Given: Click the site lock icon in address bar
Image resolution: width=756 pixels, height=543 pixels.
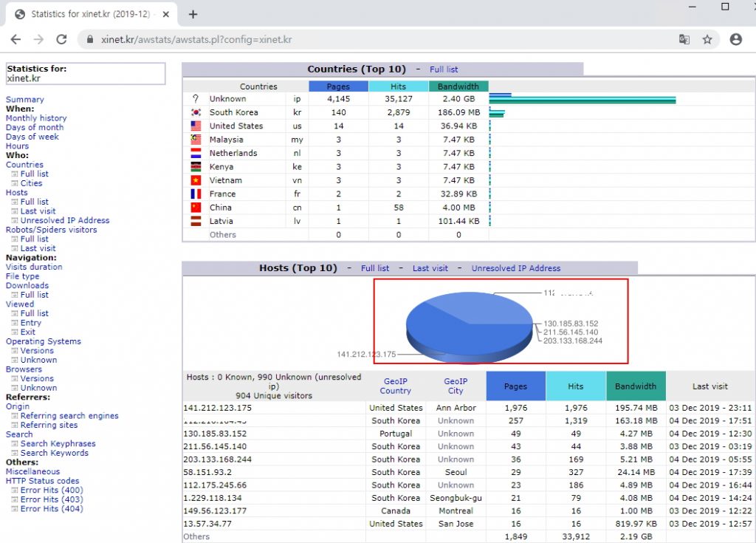Looking at the screenshot, I should click(91, 40).
